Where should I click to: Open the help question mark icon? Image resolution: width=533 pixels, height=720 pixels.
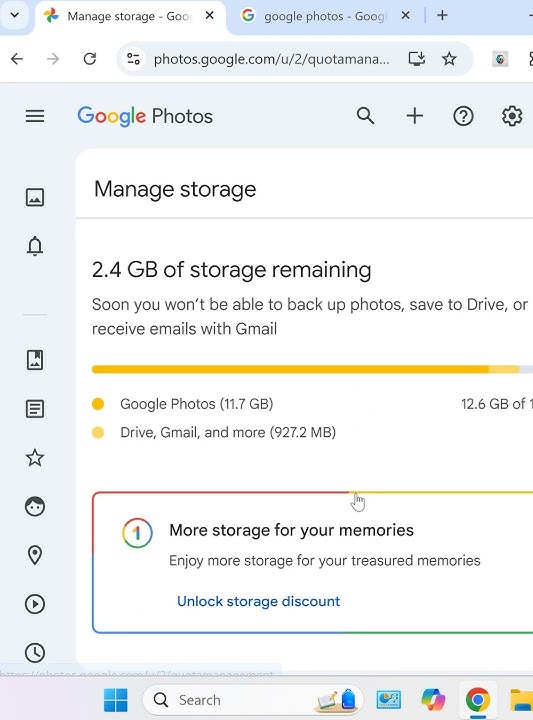pos(463,116)
